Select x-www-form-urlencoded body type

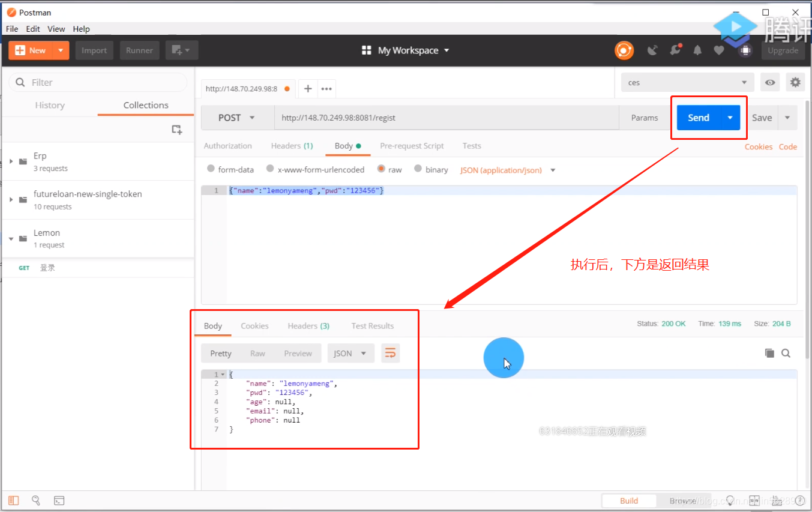click(270, 169)
